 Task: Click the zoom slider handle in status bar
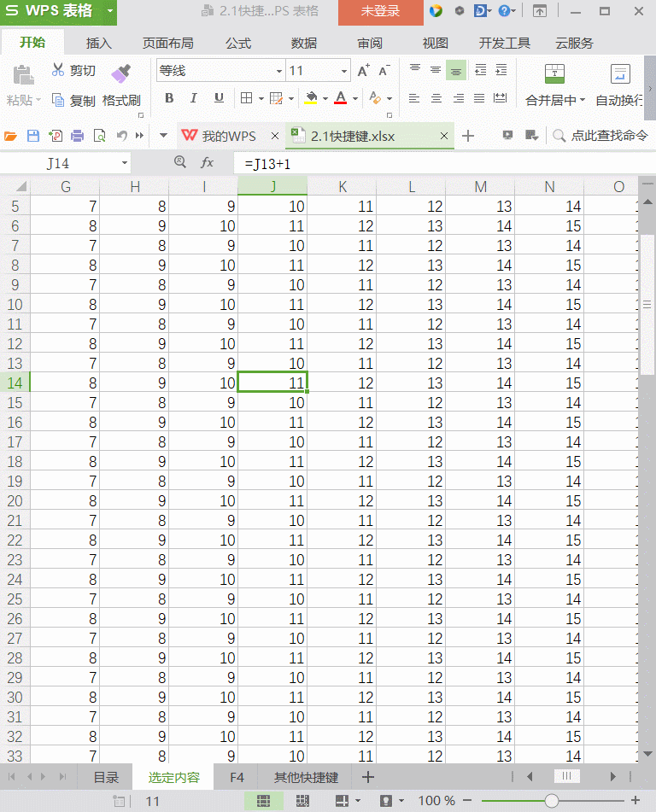point(552,801)
